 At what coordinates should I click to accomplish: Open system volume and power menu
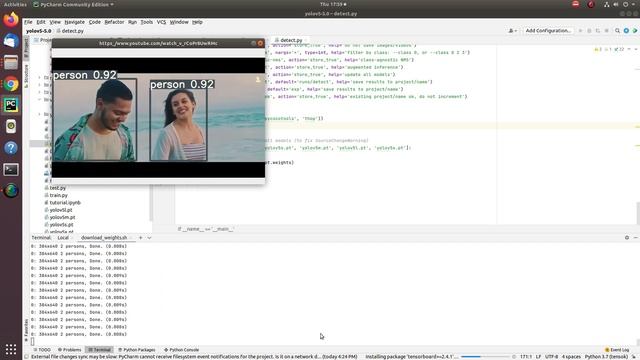coord(620,4)
